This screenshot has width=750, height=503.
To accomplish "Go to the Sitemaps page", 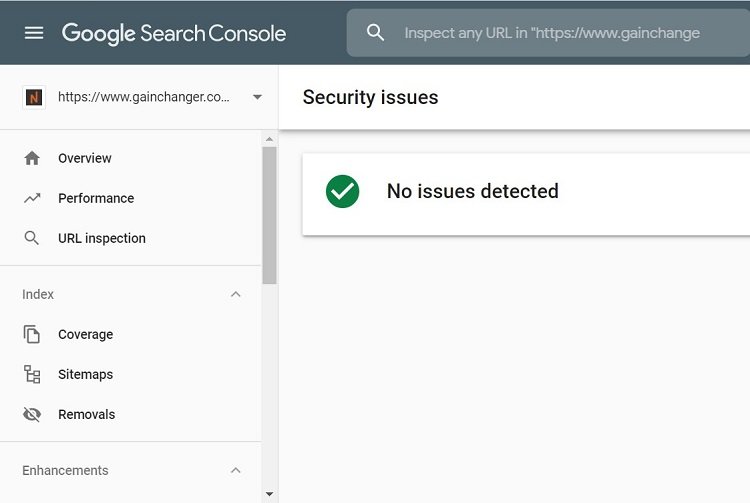I will click(x=86, y=374).
